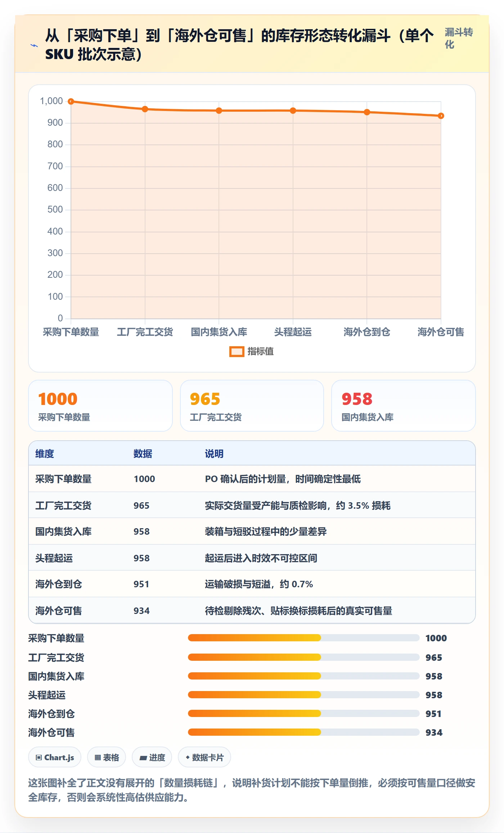Click the 表格 chip
The image size is (504, 833).
[x=107, y=757]
